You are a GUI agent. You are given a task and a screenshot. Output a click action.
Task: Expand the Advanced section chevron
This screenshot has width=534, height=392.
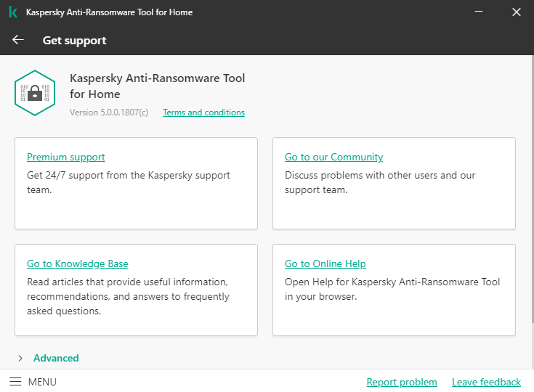pyautogui.click(x=20, y=358)
